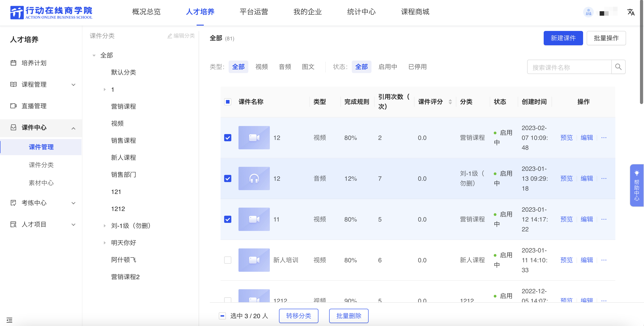Filter type by 音频
The image size is (644, 326).
click(x=285, y=67)
